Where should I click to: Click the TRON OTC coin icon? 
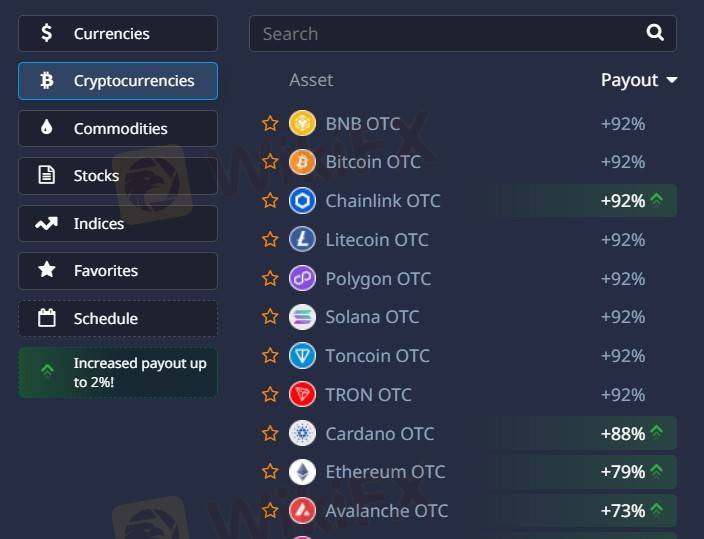302,394
